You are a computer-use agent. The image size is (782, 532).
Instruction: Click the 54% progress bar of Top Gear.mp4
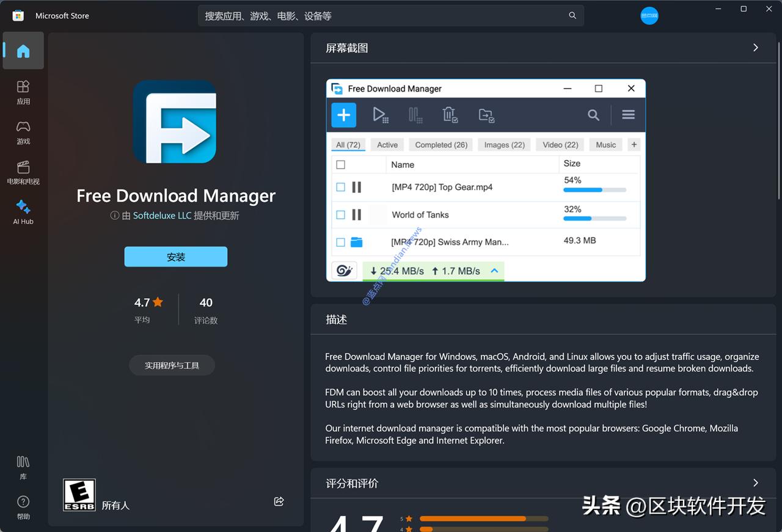click(596, 189)
